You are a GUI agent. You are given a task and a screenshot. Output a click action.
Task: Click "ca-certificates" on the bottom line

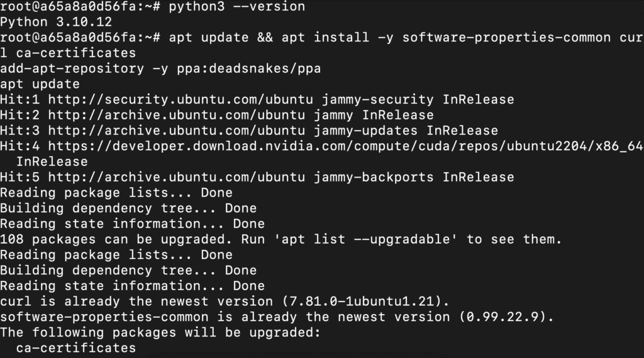(x=75, y=347)
